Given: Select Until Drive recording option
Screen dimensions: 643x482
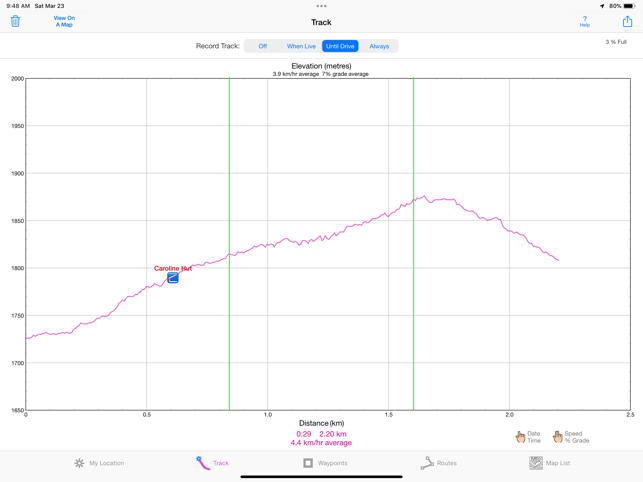Looking at the screenshot, I should tap(340, 46).
